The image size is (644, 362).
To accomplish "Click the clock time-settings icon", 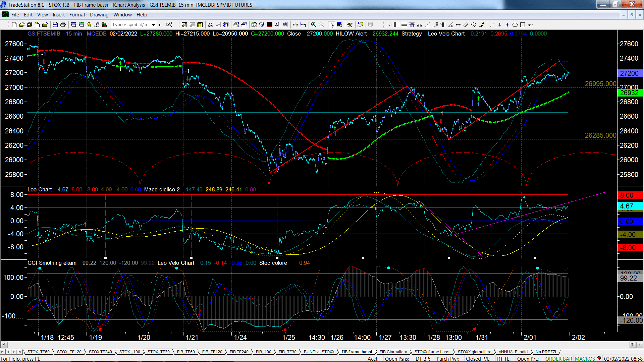I will tap(254, 25).
